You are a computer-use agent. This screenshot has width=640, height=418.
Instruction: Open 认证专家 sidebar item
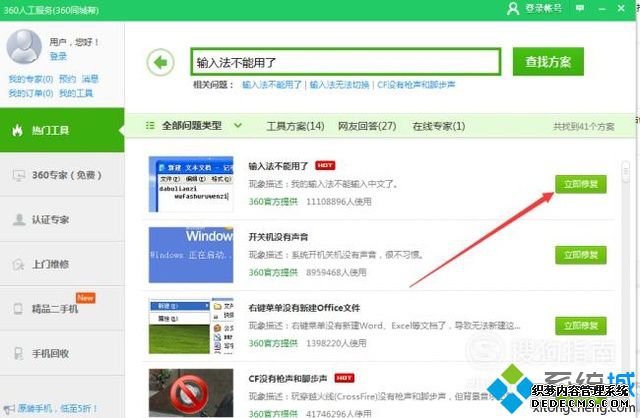point(62,220)
